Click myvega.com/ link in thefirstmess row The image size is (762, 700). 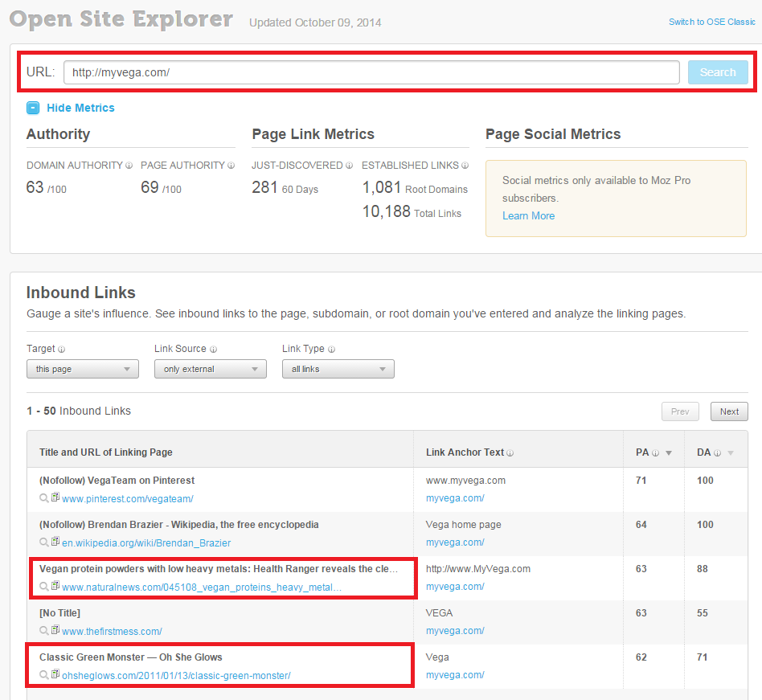point(455,631)
